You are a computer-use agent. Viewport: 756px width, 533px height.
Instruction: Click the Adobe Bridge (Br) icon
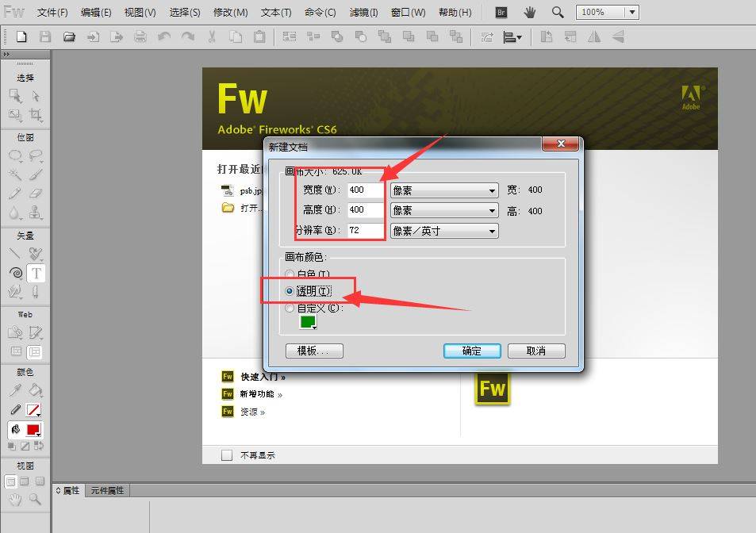501,13
